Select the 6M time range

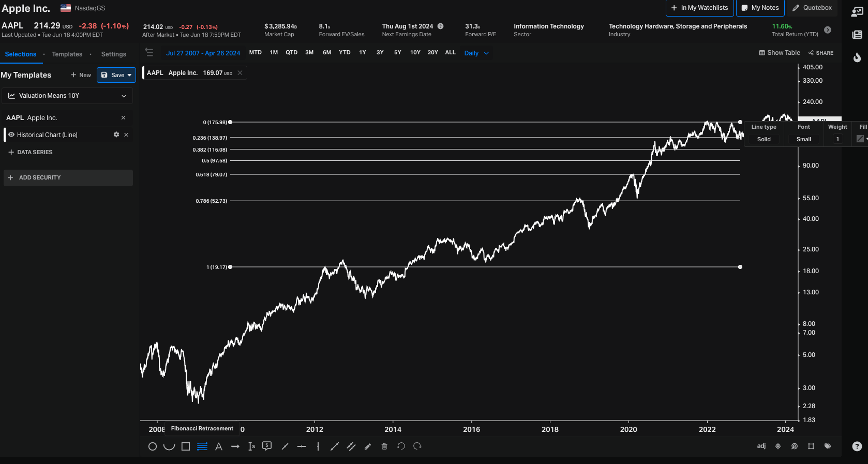tap(327, 52)
